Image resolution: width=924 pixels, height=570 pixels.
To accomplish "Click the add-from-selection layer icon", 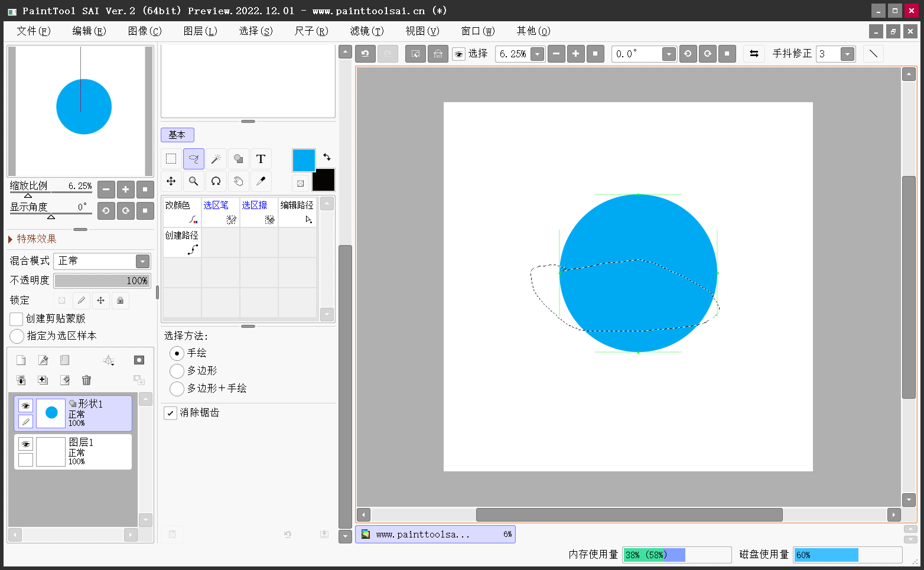I will tap(43, 380).
